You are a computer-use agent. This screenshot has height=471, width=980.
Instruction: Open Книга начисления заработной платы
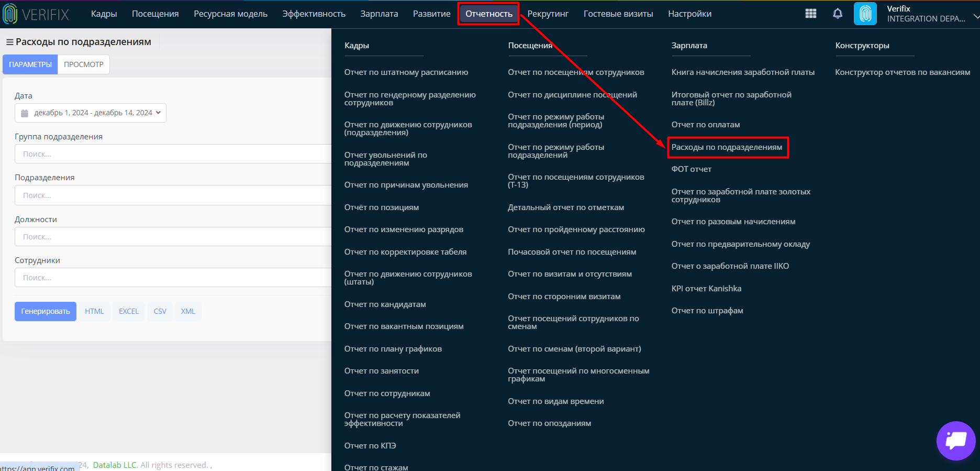point(743,72)
